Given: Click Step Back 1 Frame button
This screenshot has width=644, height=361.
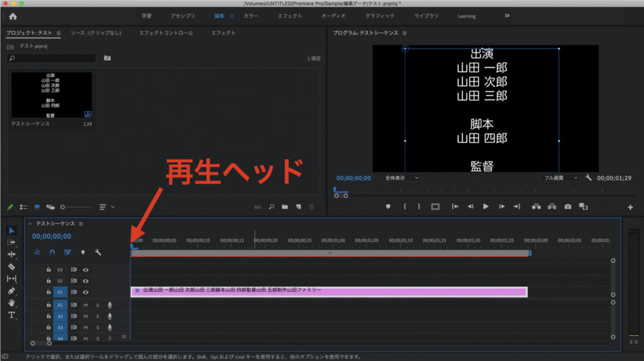Looking at the screenshot, I should pos(470,206).
